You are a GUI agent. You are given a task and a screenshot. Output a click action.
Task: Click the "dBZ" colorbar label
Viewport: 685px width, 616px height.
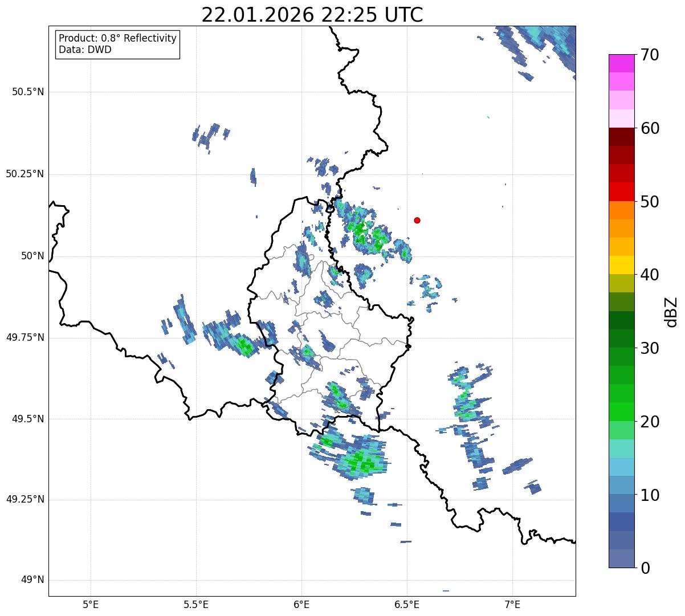click(x=671, y=311)
